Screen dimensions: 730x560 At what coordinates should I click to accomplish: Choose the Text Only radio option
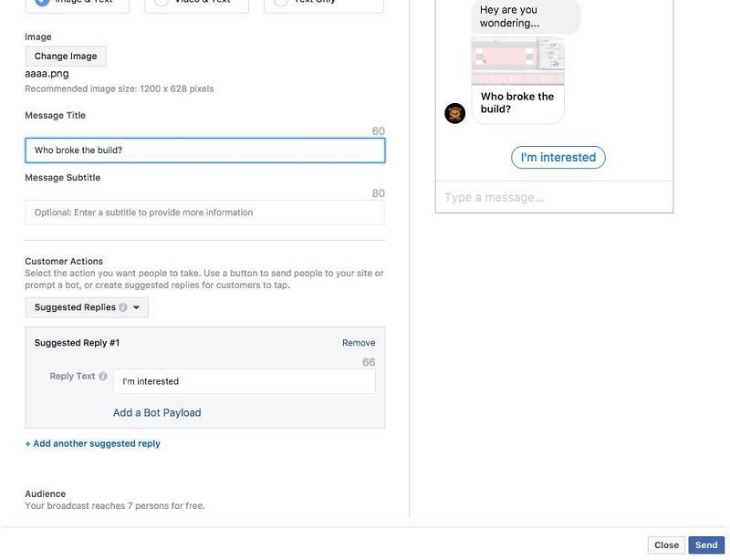(281, 3)
